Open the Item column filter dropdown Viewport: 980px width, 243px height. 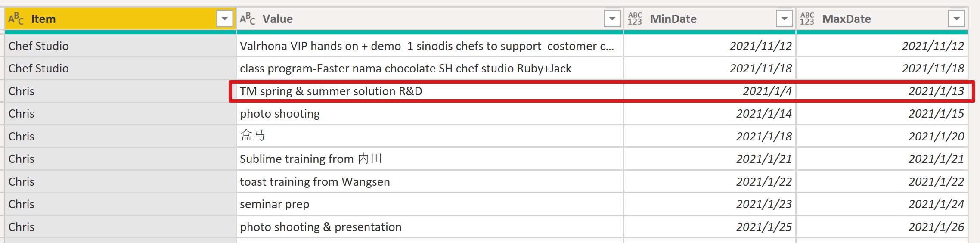click(x=224, y=19)
